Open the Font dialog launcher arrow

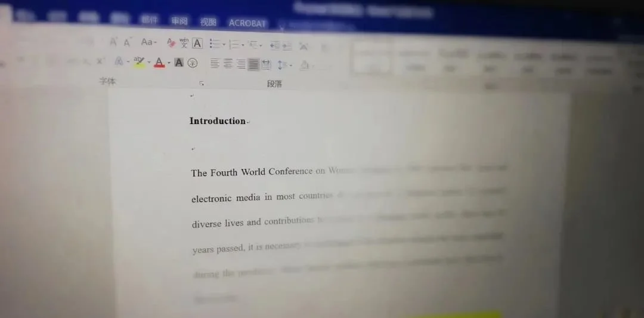coord(202,84)
